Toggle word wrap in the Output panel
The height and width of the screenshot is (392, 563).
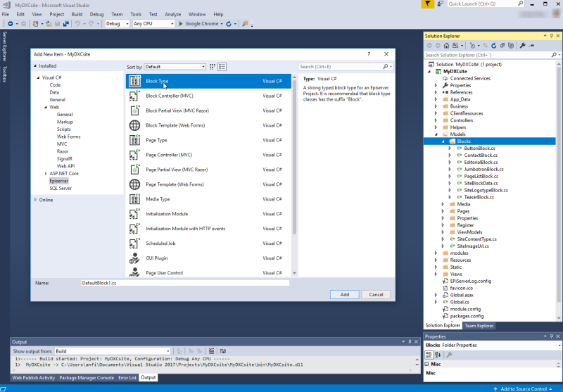pos(223,351)
